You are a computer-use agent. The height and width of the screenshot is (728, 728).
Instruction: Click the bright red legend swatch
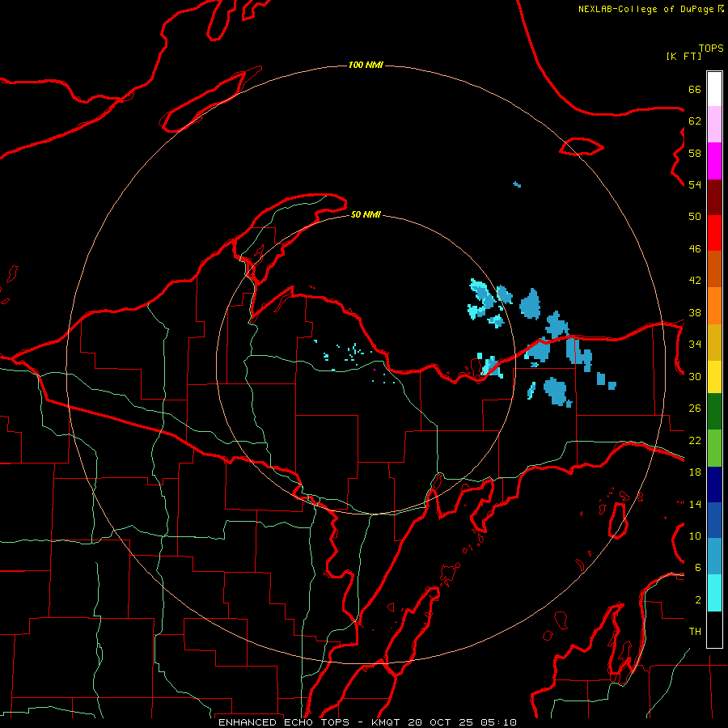click(x=714, y=233)
